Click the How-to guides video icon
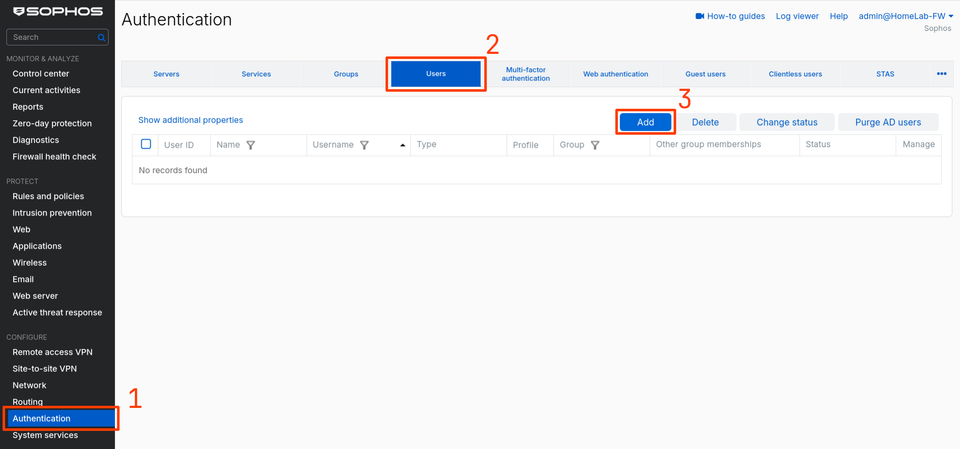This screenshot has width=960, height=449. pyautogui.click(x=700, y=17)
